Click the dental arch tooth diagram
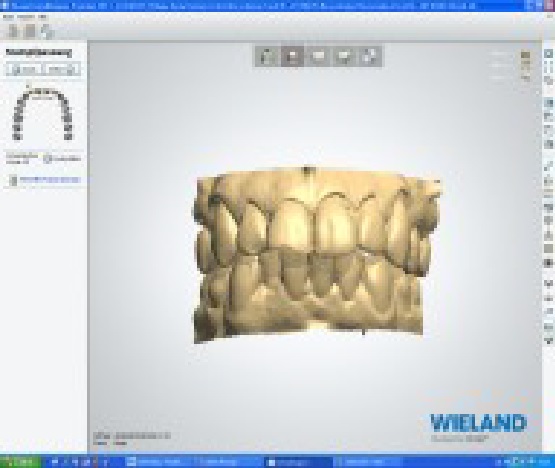The height and width of the screenshot is (468, 555). coord(42,113)
